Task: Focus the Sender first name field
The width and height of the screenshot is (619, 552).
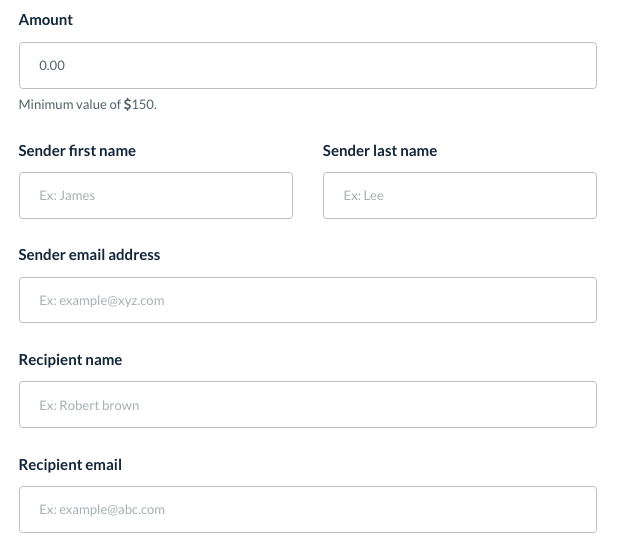Action: (155, 196)
